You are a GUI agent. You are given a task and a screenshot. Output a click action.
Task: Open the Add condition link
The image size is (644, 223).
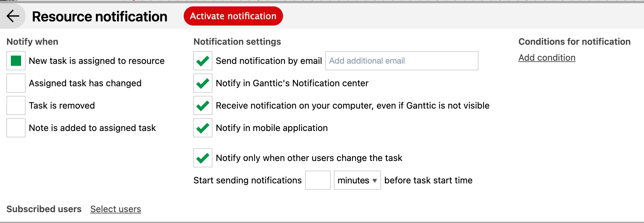point(547,58)
